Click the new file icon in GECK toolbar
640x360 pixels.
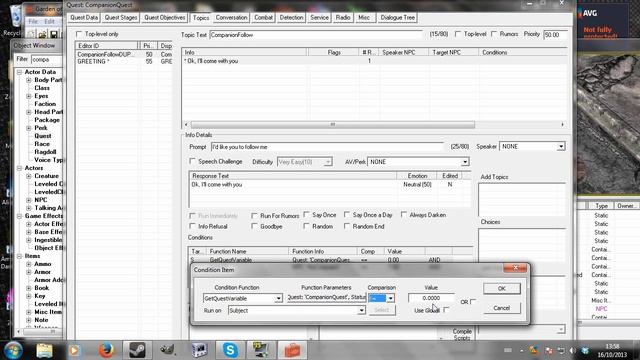coord(32,34)
